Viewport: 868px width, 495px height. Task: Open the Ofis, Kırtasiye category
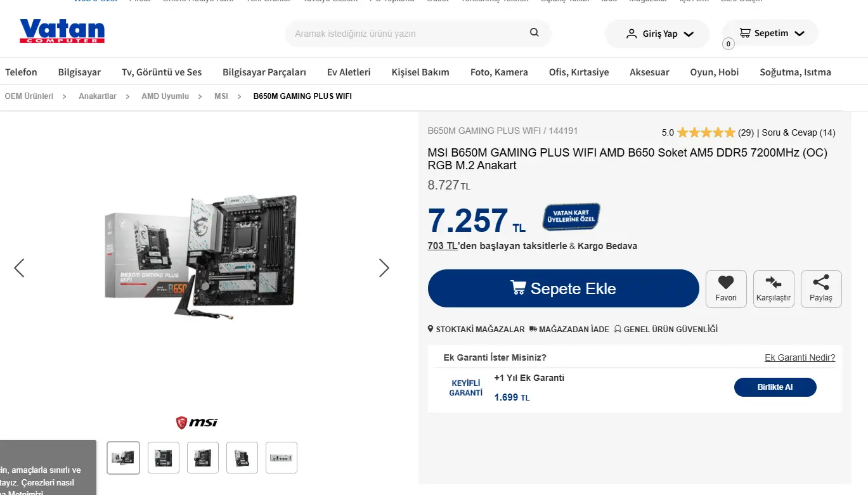(579, 72)
